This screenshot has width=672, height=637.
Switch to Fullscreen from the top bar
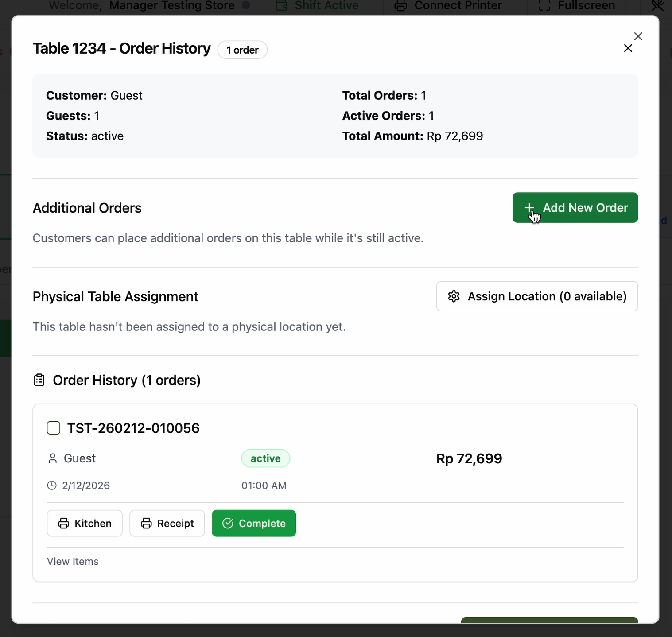coord(576,6)
